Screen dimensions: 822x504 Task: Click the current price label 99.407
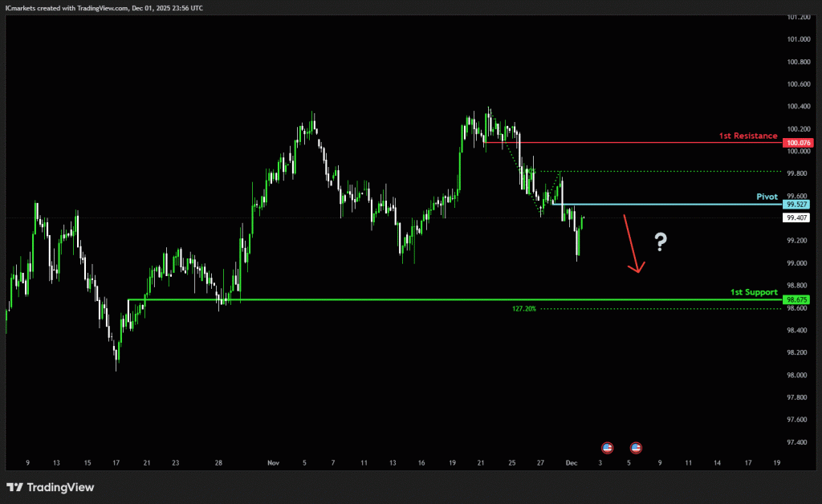coord(797,217)
